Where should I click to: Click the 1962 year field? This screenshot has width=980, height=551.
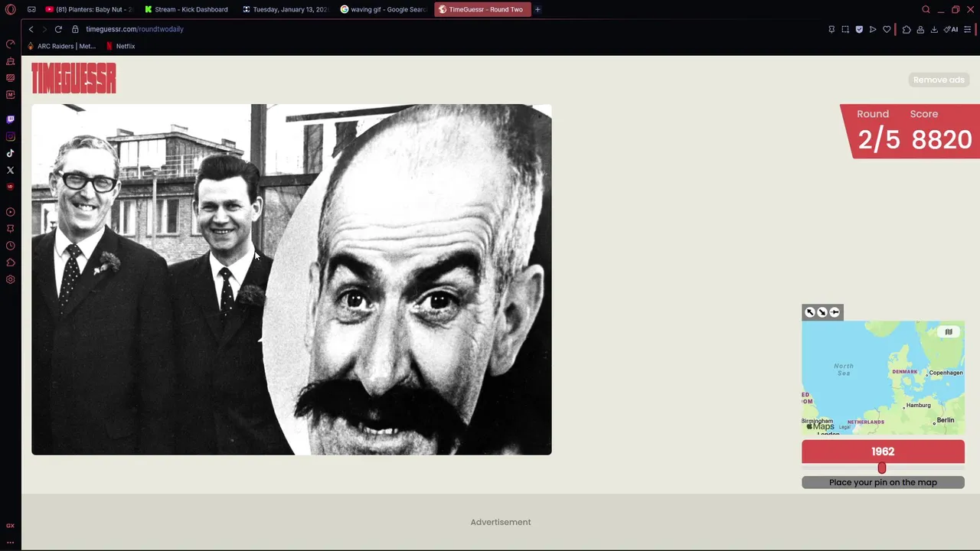tap(883, 452)
